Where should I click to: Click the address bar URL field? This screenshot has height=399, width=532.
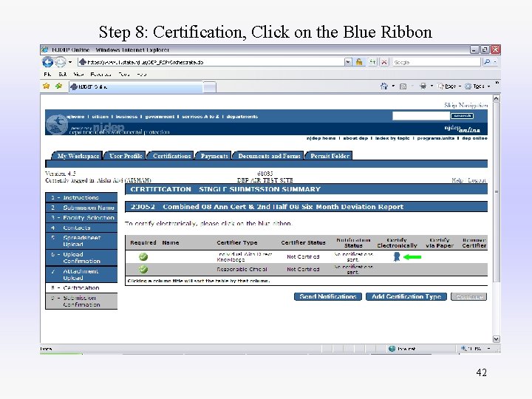click(x=211, y=62)
